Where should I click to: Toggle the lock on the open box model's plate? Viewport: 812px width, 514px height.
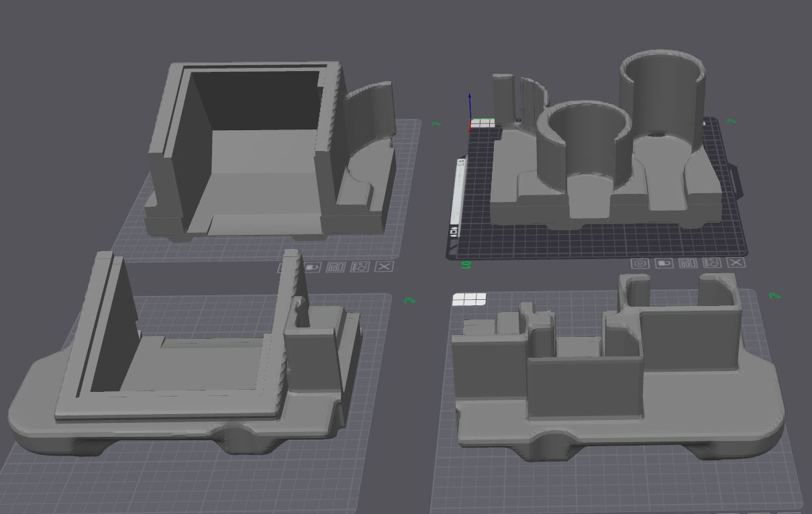pos(311,267)
